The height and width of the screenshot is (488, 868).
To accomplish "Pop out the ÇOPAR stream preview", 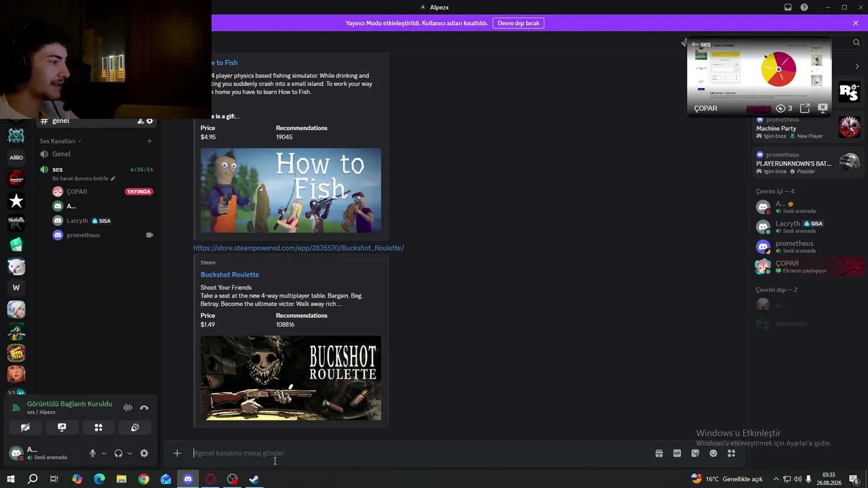I will point(805,108).
